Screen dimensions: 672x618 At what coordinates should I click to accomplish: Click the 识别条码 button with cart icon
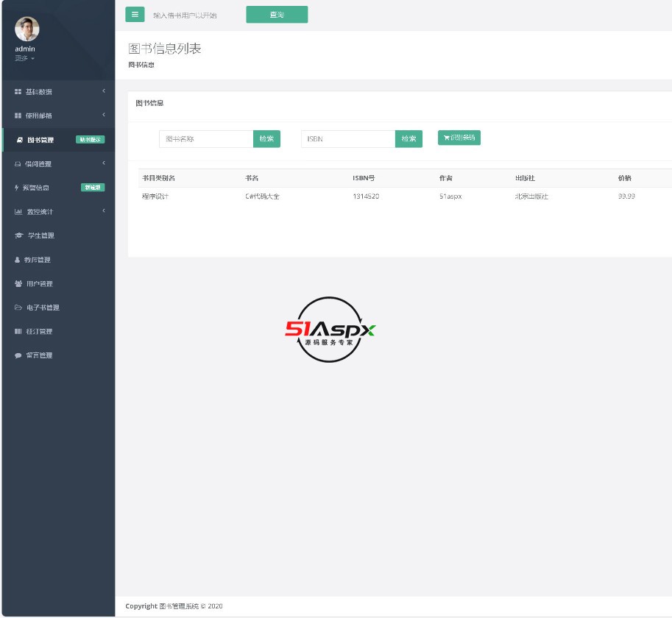459,138
